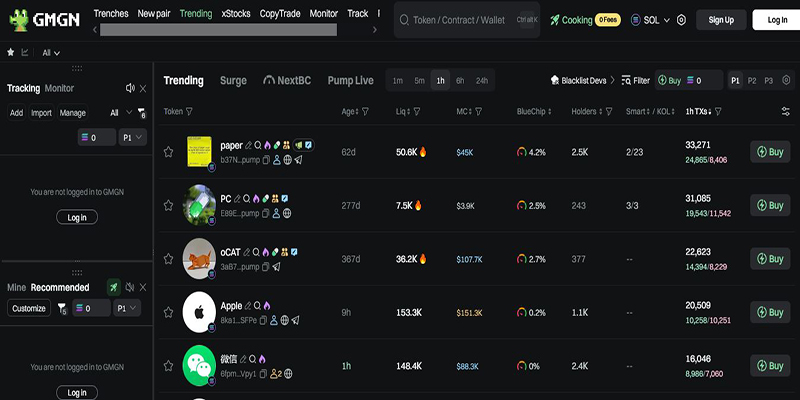Star the 微信 token as favorite

168,366
